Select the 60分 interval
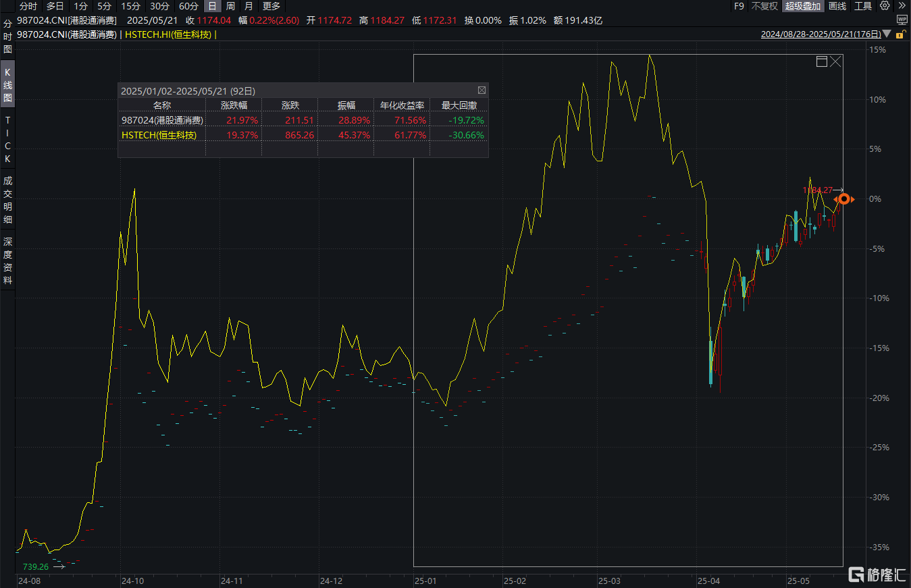Viewport: 911px width, 588px height. 188,6
